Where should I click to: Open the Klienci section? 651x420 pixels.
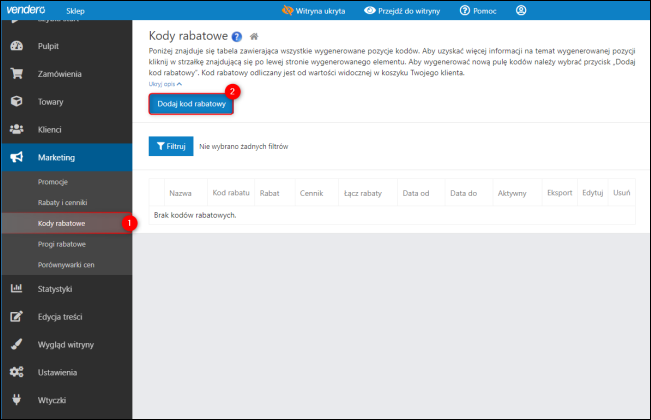point(66,129)
